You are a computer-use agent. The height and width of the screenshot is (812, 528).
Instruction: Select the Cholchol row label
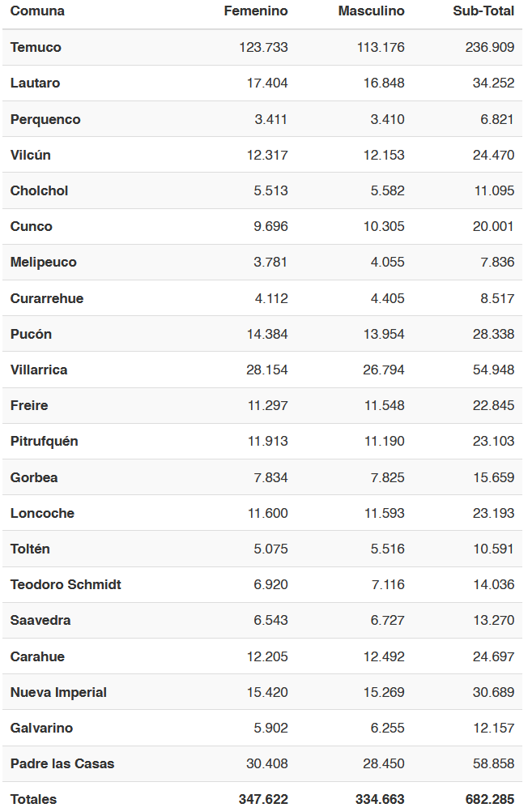(x=40, y=190)
